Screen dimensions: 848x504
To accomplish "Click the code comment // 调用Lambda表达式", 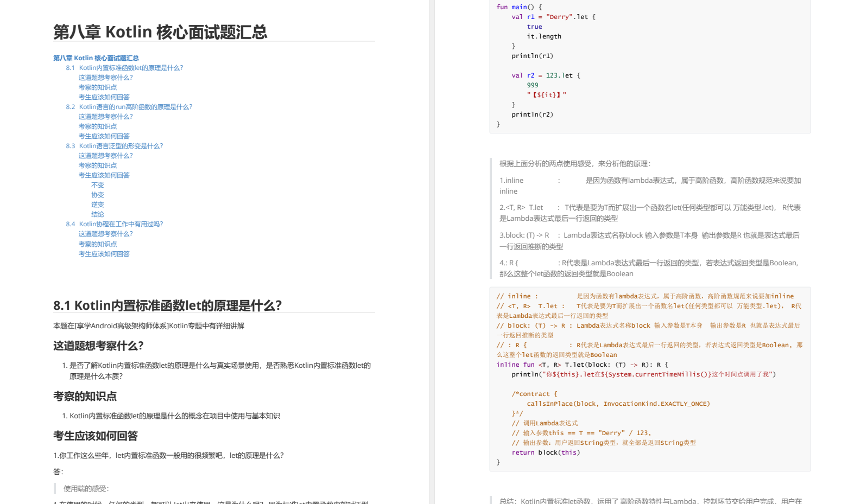I will pos(545,423).
